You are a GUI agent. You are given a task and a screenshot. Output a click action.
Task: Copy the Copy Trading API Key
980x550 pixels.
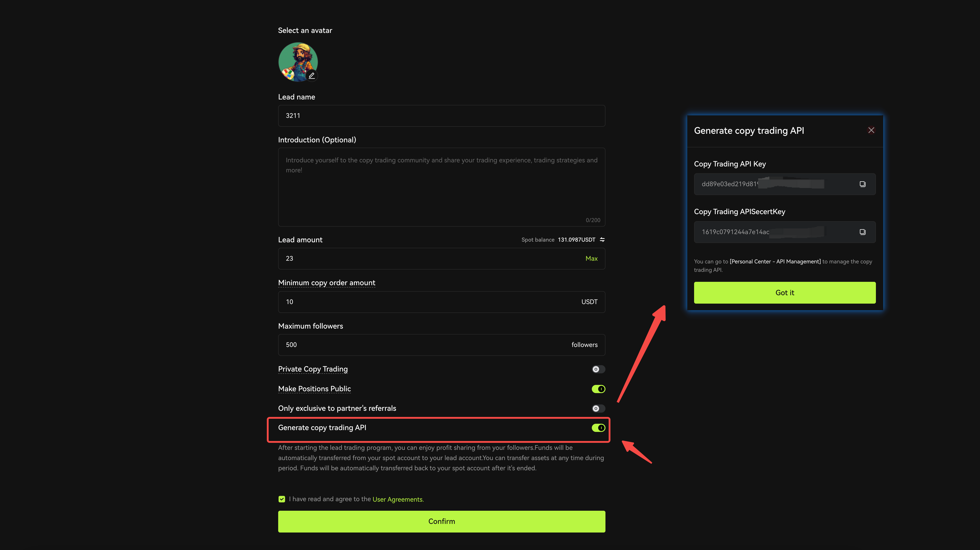[x=862, y=184]
